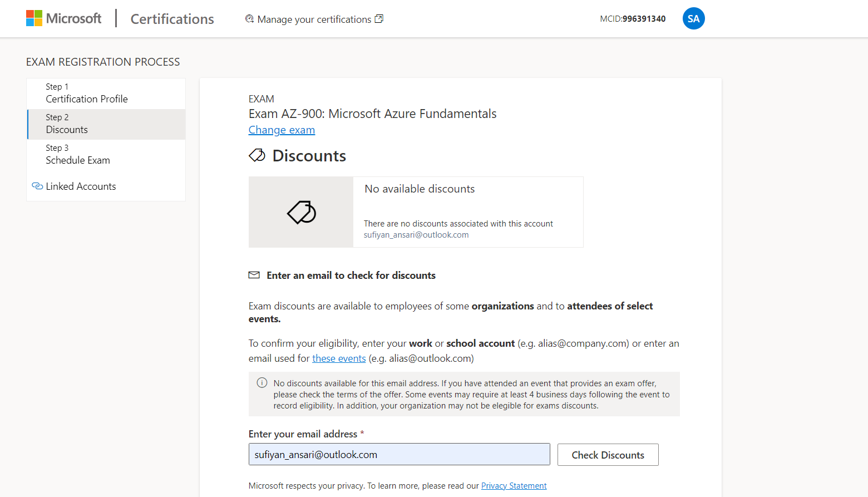Click the chain-link icon next to Linked Accounts

(37, 186)
